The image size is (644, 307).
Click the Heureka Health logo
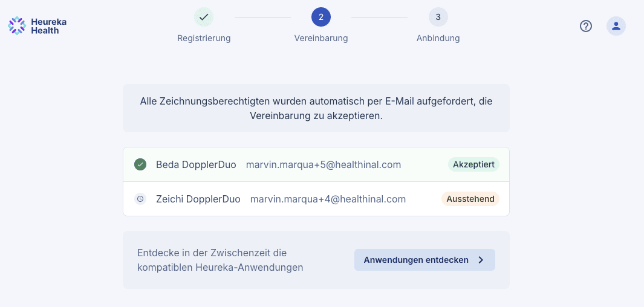pyautogui.click(x=37, y=26)
